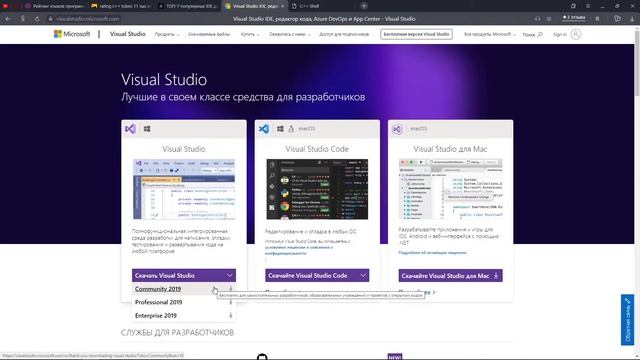Open a new browser tab with plus icon
The height and width of the screenshot is (360, 640).
(x=364, y=6)
